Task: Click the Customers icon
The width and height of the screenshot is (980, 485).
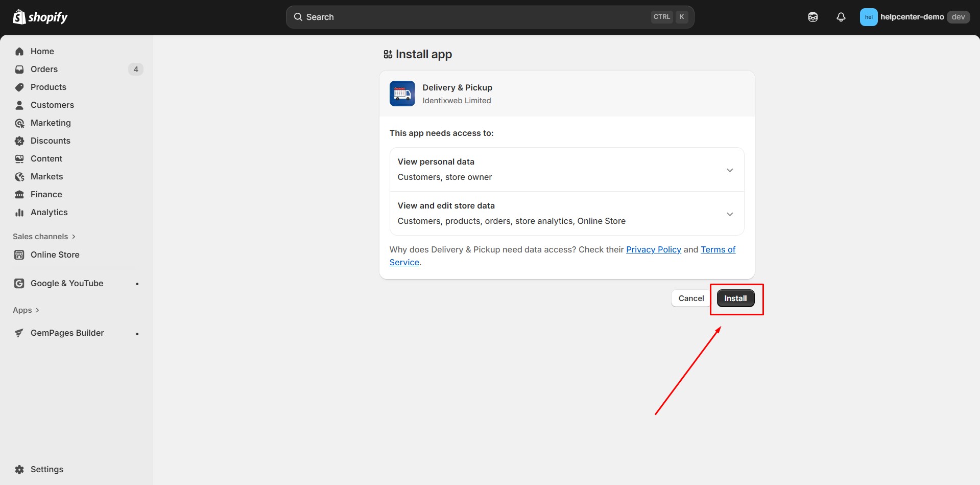Action: 19,105
